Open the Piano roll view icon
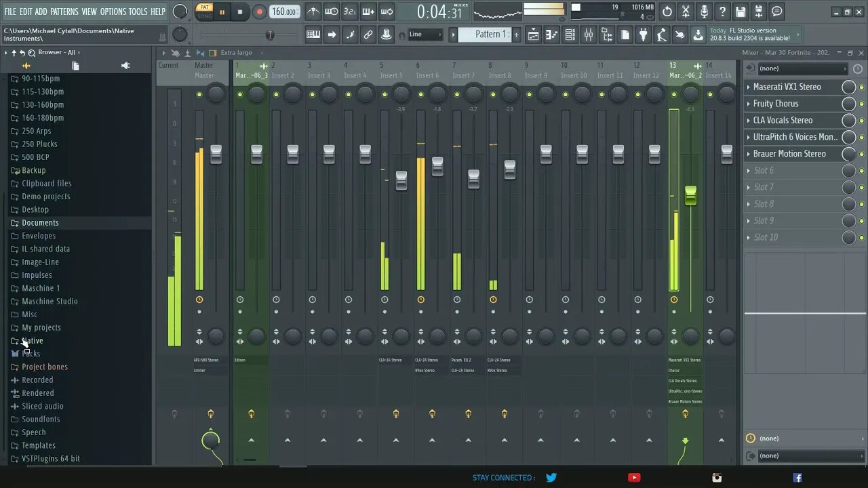The image size is (868, 488). tap(552, 35)
